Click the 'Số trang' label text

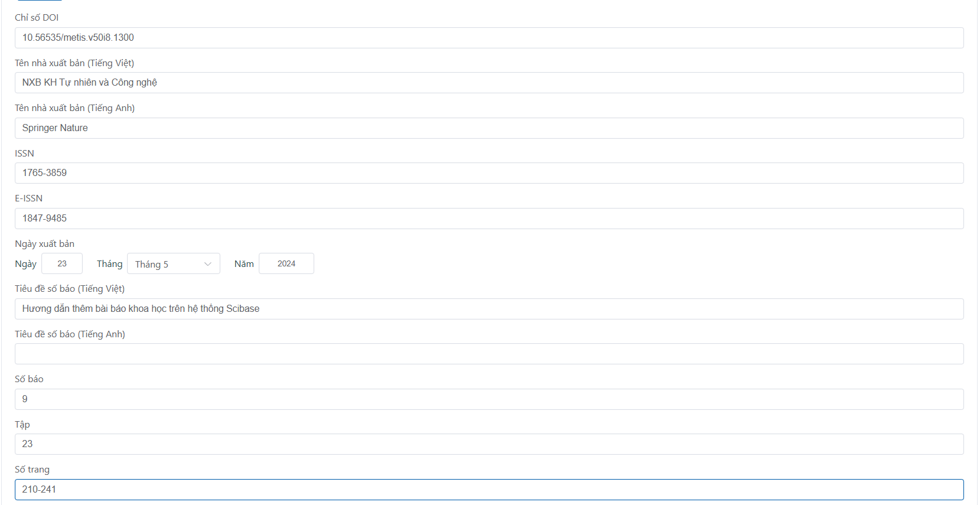tap(32, 470)
